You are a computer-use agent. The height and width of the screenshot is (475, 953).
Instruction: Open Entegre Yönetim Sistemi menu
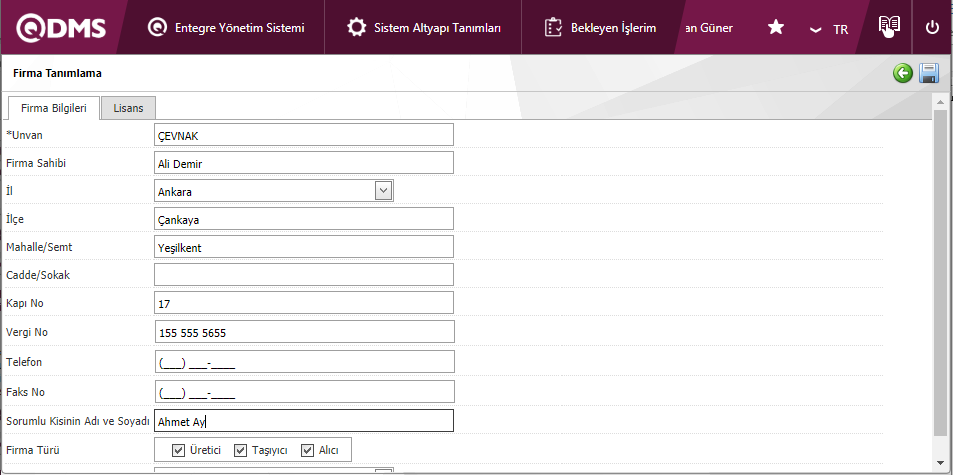point(226,28)
